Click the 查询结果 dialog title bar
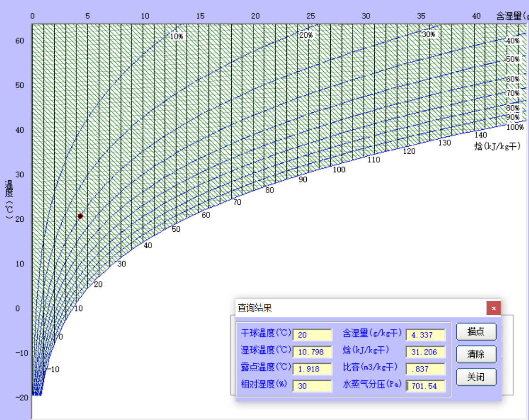Viewport: 529px width, 420px height. (330, 308)
